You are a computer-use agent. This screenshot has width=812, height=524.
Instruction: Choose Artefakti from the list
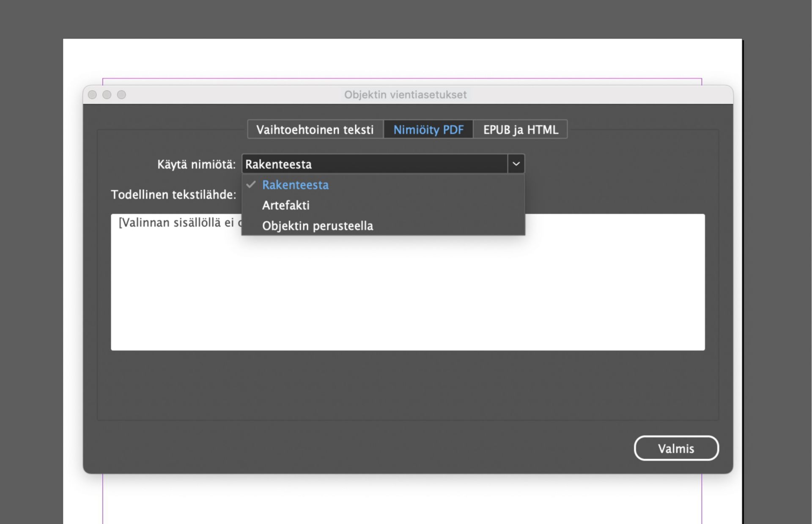[x=286, y=206]
